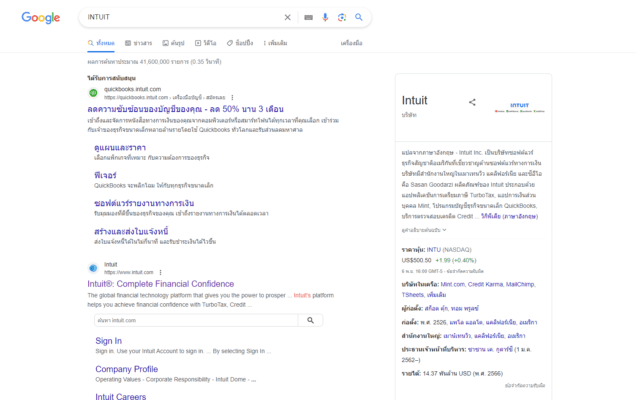Expand the original description toggle
The height and width of the screenshot is (400, 637).
point(424,230)
